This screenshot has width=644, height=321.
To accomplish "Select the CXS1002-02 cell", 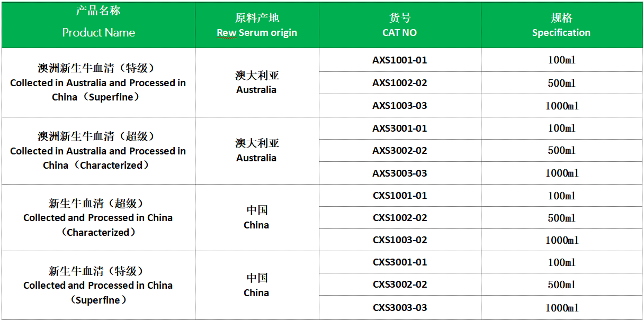I will (400, 218).
